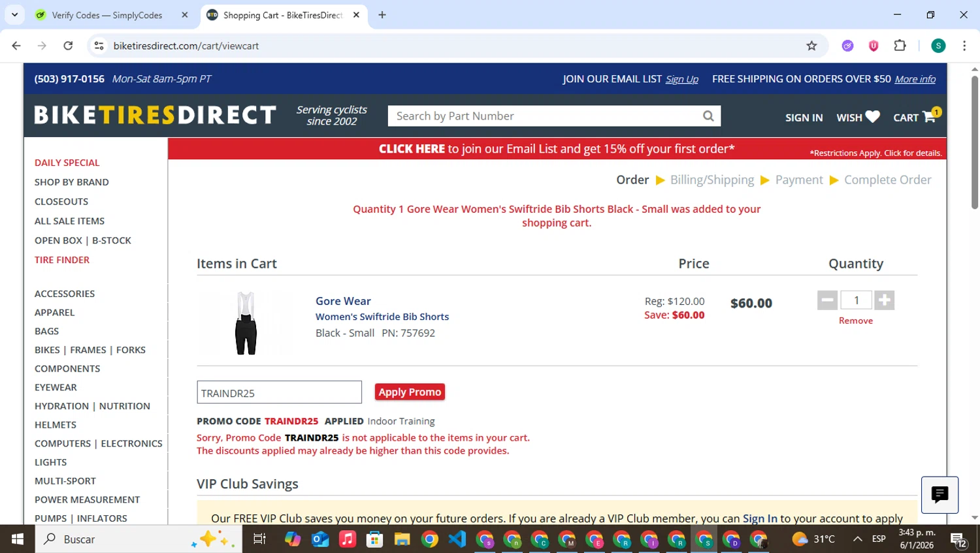Open the Chrome three-dot menu
This screenshot has height=553, width=980.
point(964,46)
